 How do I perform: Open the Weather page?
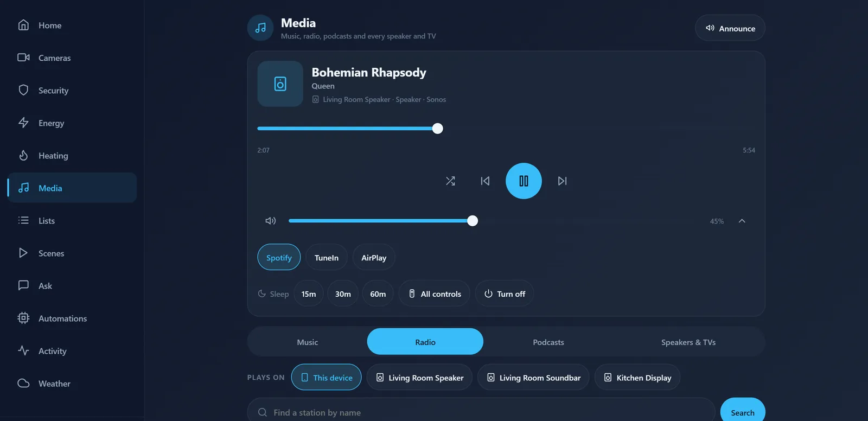coord(72,383)
